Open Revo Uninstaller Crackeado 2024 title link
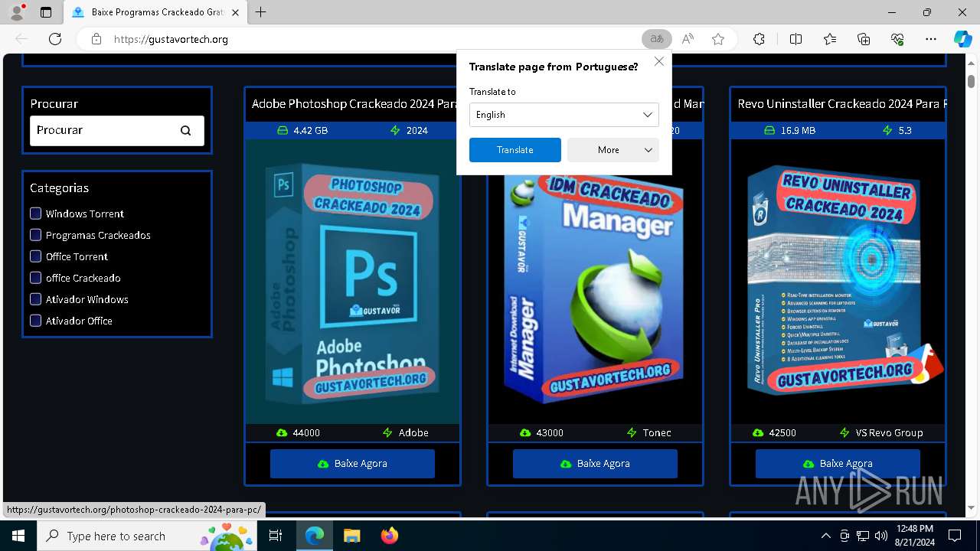 point(841,104)
